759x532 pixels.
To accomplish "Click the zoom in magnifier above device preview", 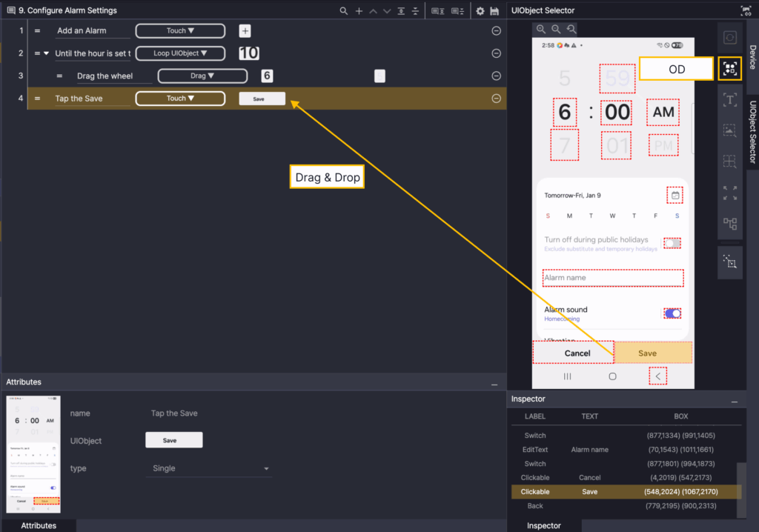I will point(541,29).
